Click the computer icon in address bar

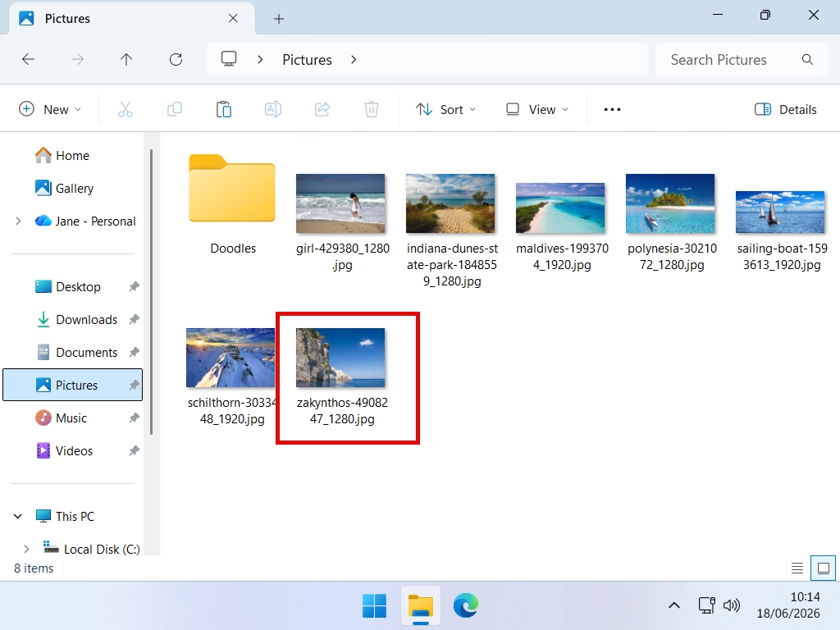tap(229, 59)
